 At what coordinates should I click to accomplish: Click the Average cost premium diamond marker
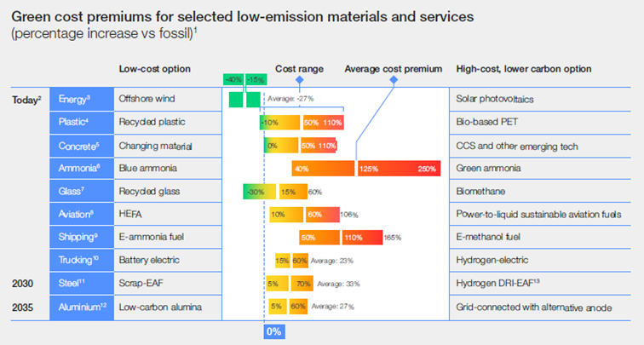394,80
